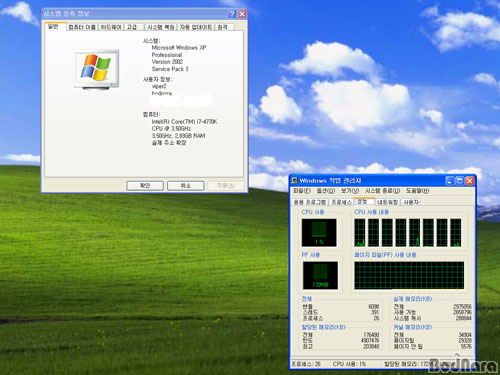Maximize the Windows 작업 관리자 window
This screenshot has height=375, width=500.
click(x=460, y=181)
